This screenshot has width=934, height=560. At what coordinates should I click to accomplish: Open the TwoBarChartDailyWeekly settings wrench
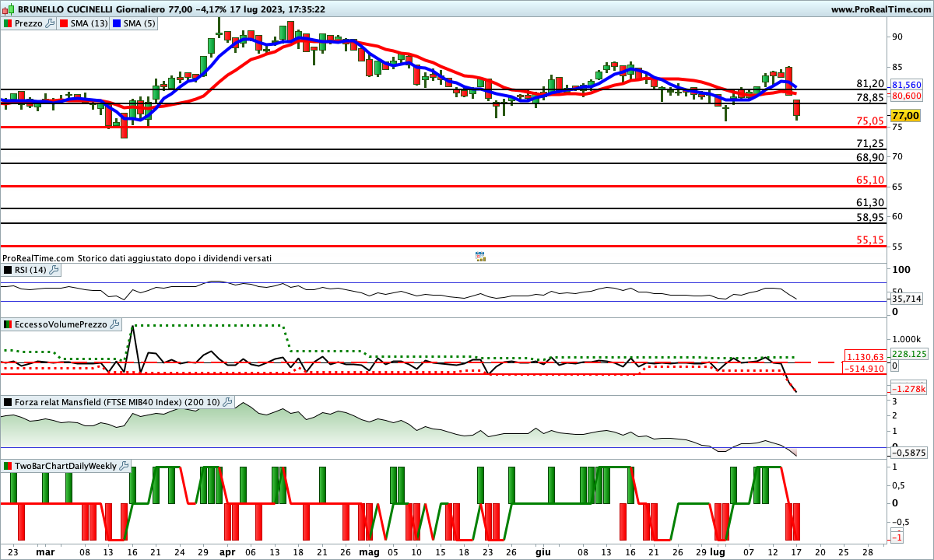tap(124, 466)
